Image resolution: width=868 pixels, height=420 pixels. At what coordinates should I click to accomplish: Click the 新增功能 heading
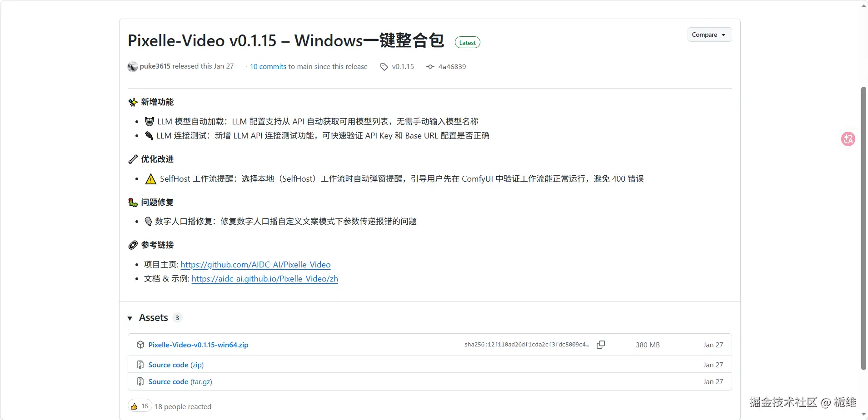pyautogui.click(x=157, y=102)
